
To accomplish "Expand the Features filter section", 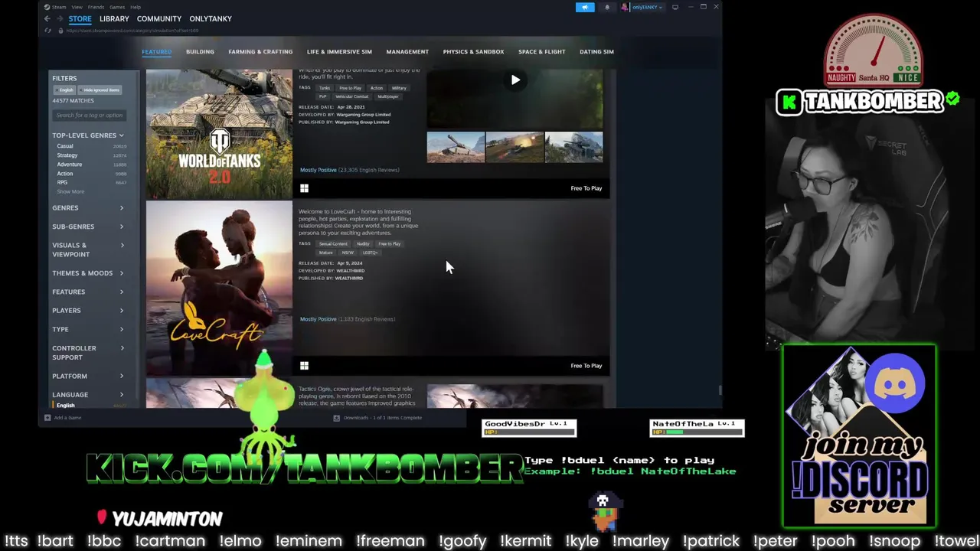I will pos(88,292).
